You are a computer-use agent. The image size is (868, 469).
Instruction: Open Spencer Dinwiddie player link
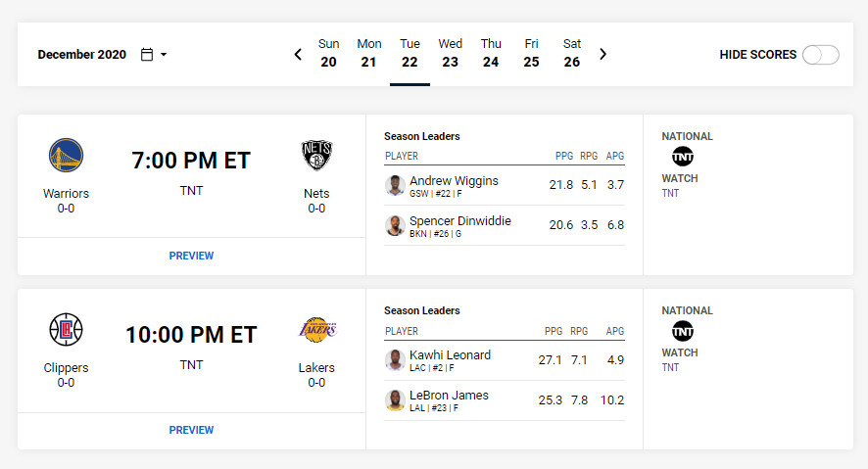(x=460, y=220)
